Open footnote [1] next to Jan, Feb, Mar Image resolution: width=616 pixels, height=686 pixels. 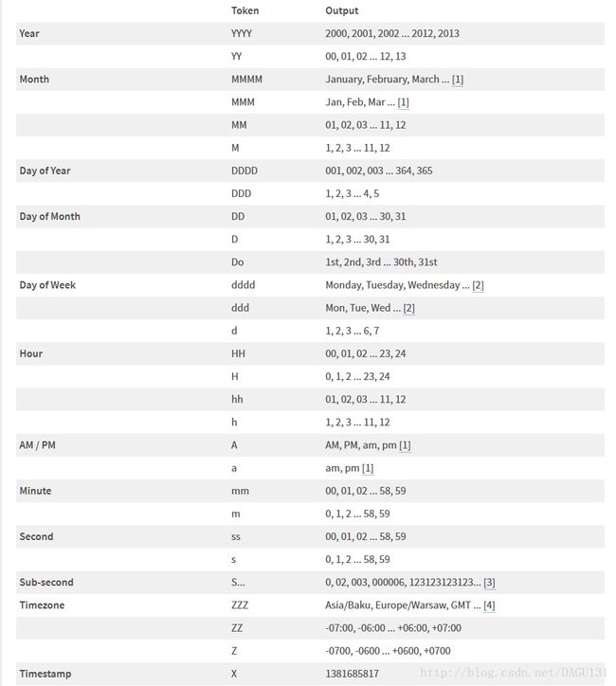(x=403, y=102)
